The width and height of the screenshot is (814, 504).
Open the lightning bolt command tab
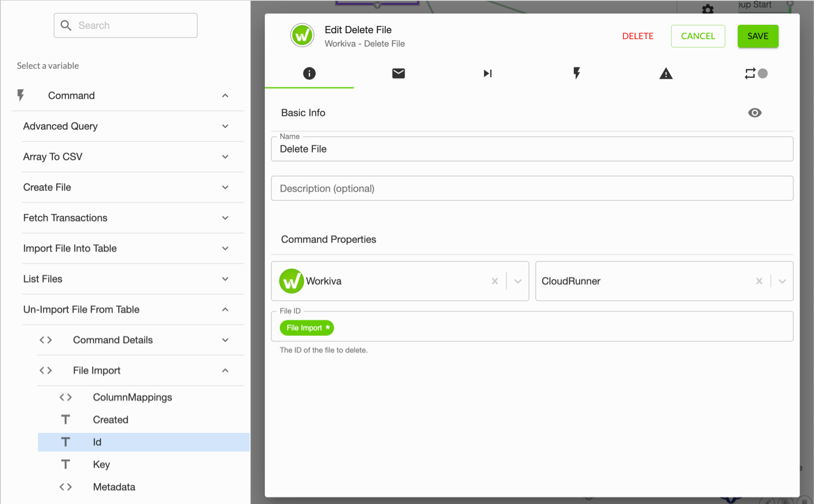click(576, 74)
